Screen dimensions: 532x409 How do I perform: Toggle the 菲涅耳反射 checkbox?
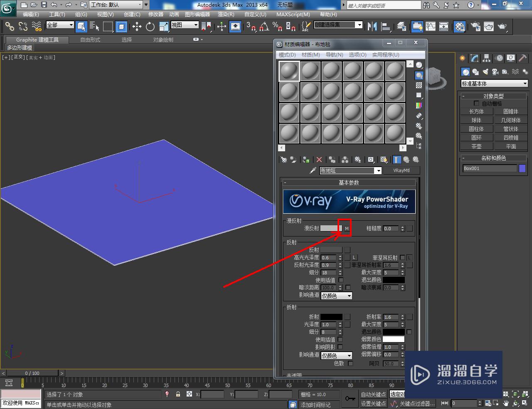402,258
